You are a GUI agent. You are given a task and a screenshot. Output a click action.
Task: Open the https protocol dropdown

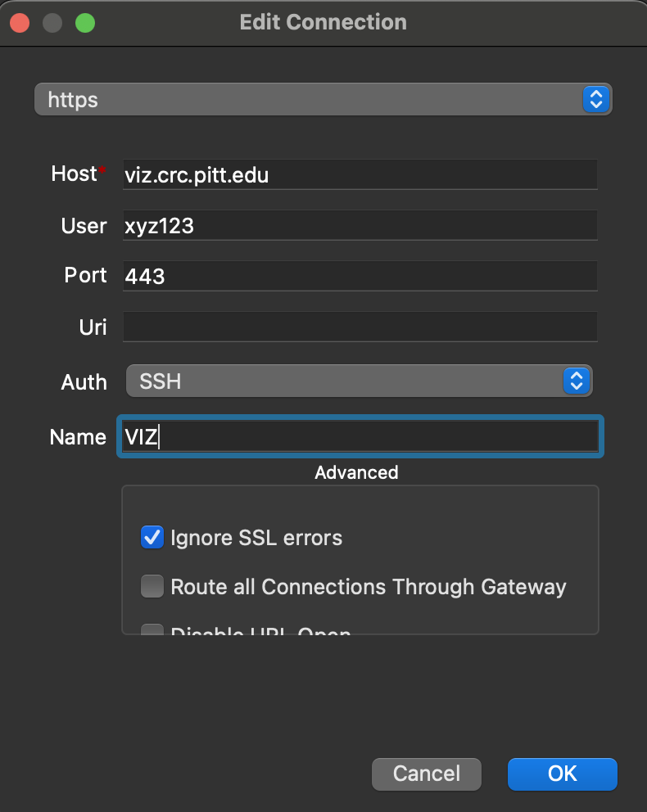pos(323,99)
